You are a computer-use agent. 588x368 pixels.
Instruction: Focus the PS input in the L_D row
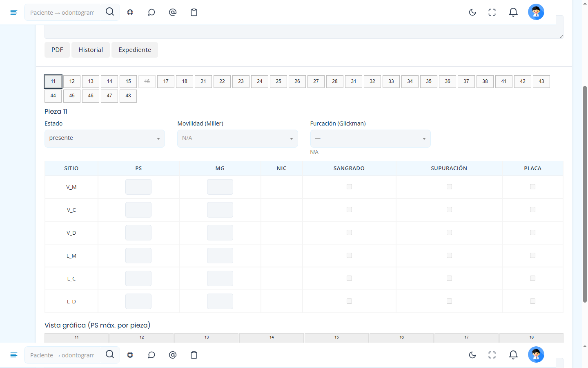tap(138, 301)
